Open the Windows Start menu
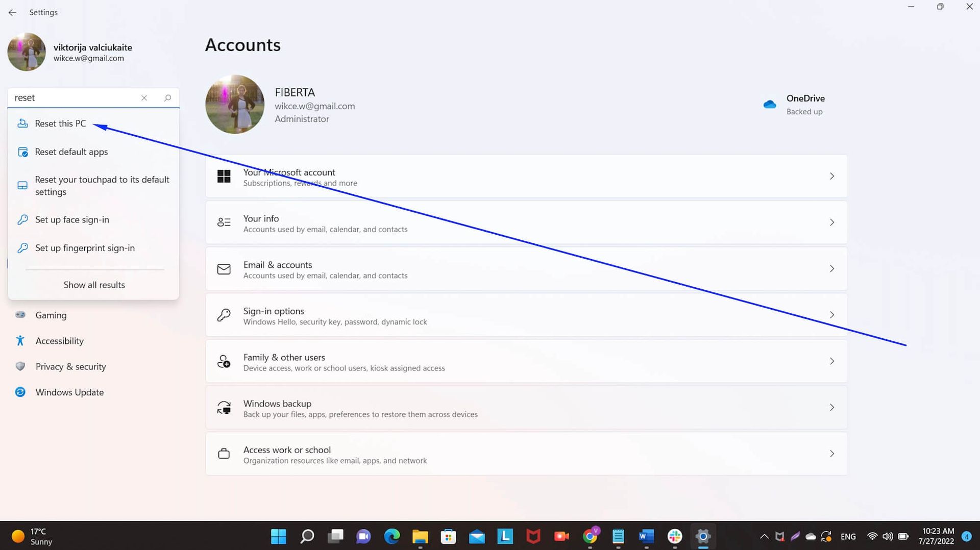 click(278, 536)
